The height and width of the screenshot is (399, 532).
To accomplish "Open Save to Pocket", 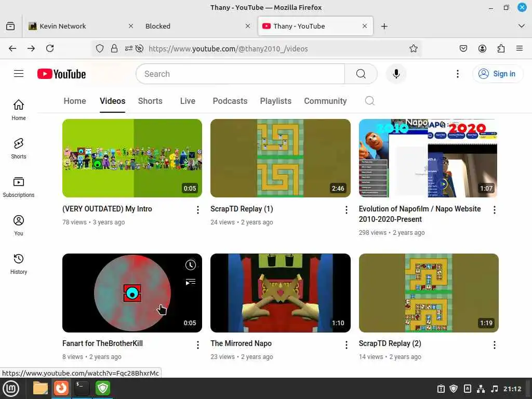I will (x=463, y=48).
